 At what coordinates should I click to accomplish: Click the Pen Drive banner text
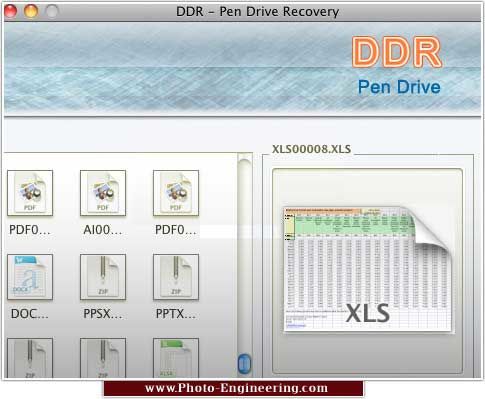click(x=399, y=87)
